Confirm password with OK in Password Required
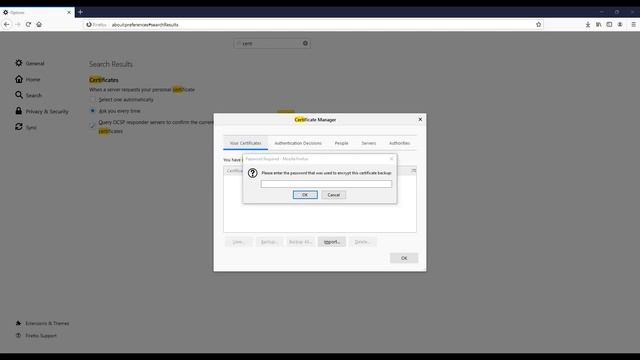Image resolution: width=640 pixels, height=360 pixels. click(x=305, y=195)
